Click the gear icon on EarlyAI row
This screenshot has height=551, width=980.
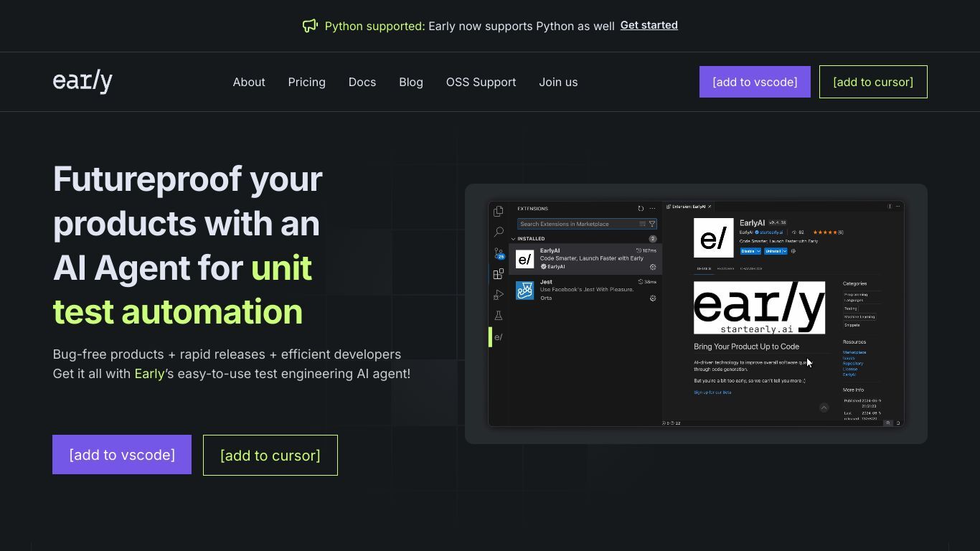(x=653, y=267)
